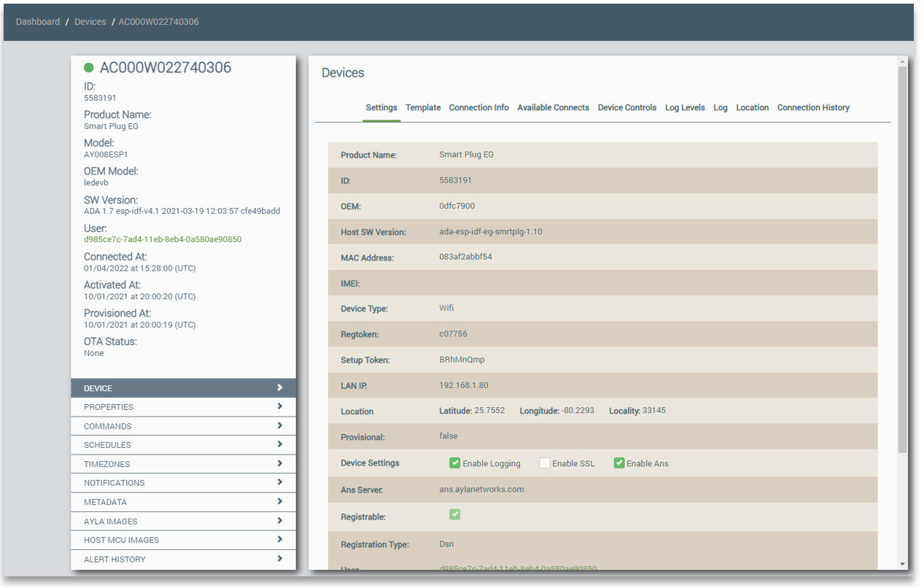Open the user ID link in sidebar

163,239
